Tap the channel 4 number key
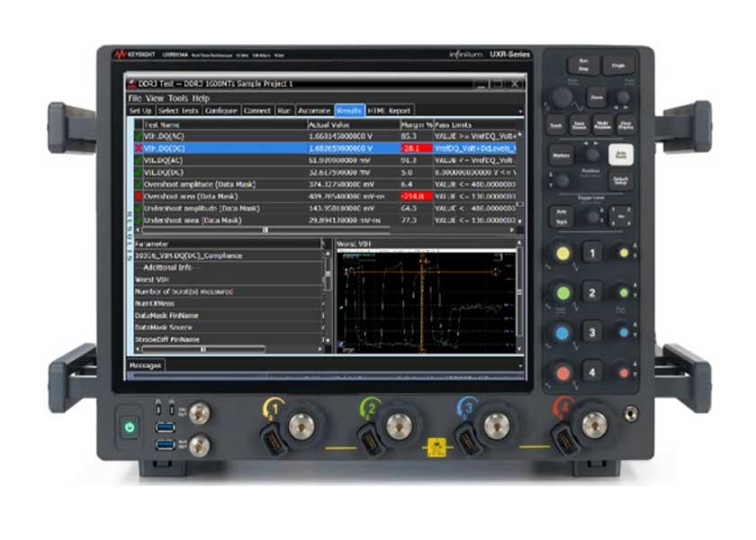756x540 pixels. (x=592, y=373)
